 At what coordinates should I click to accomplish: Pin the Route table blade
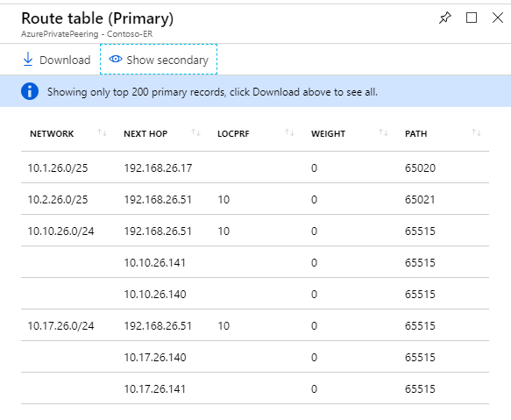445,18
